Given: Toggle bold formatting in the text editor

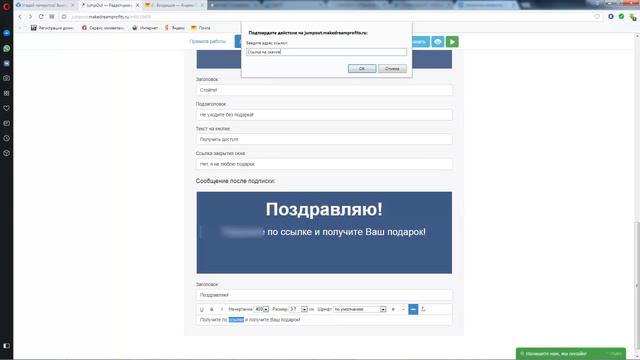Looking at the screenshot, I should pos(211,309).
